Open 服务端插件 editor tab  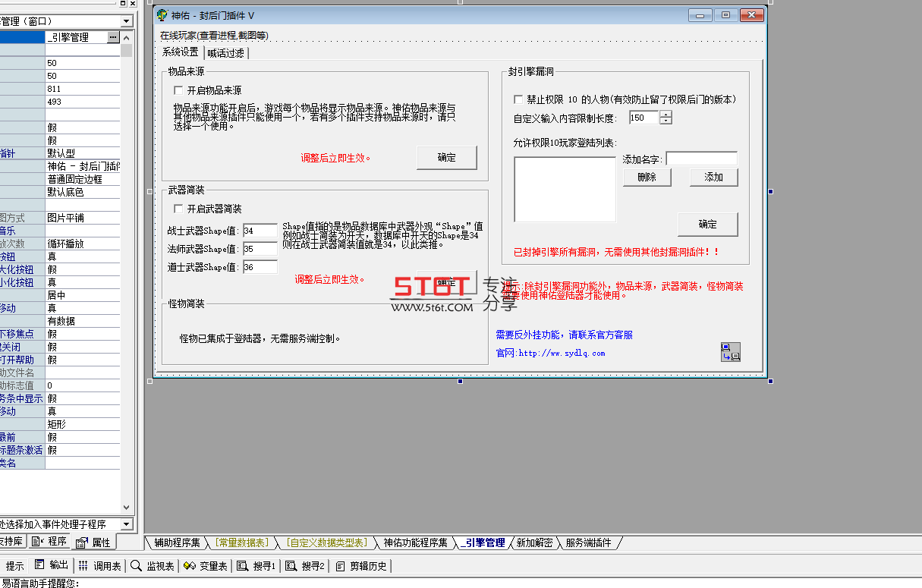click(588, 542)
